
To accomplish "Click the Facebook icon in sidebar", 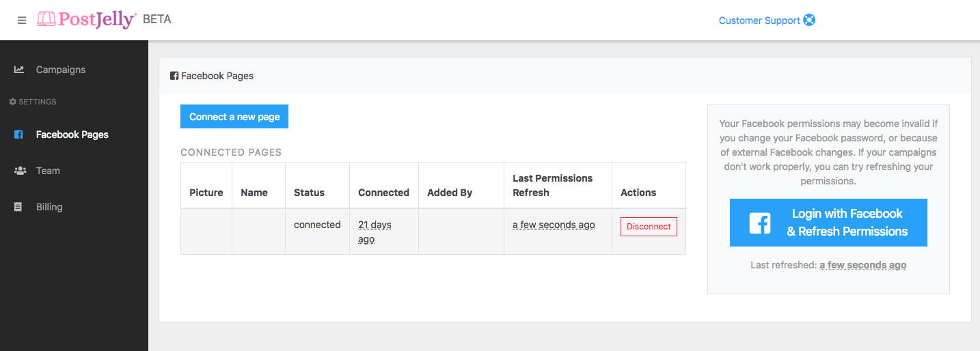I will pos(19,135).
